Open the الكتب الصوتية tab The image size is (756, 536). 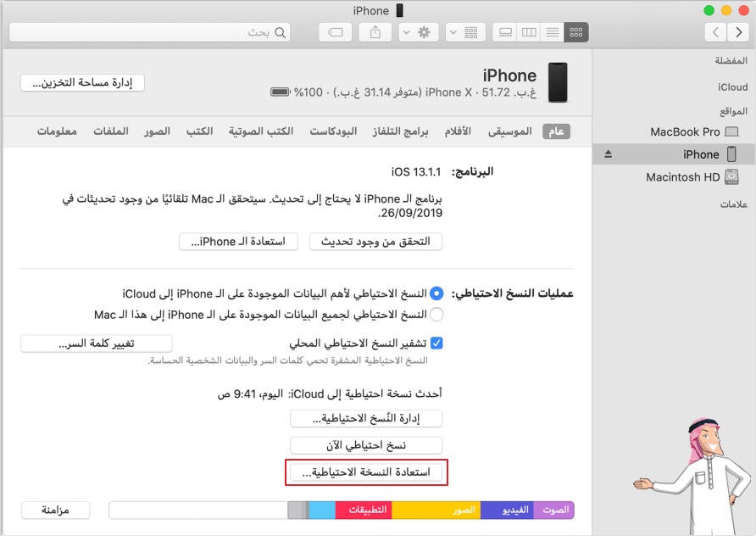(261, 131)
